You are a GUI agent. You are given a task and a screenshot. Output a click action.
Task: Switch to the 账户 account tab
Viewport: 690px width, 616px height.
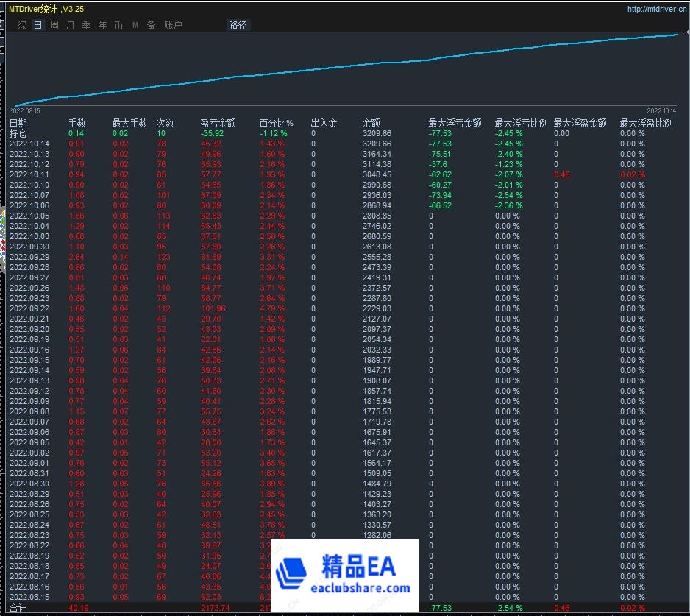pos(173,25)
